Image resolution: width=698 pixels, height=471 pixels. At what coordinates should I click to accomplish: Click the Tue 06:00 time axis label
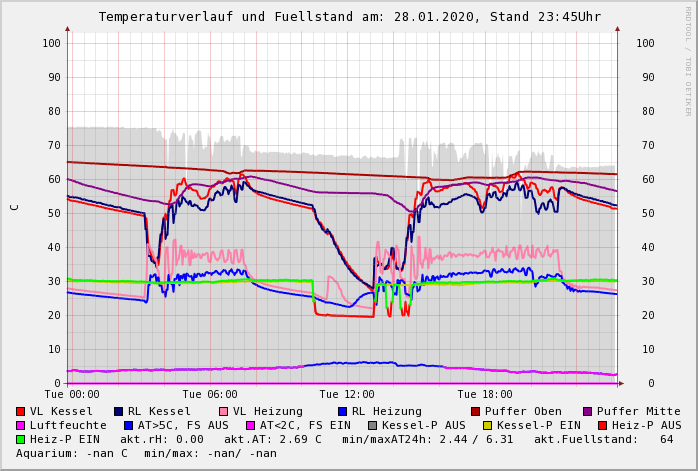[x=210, y=394]
